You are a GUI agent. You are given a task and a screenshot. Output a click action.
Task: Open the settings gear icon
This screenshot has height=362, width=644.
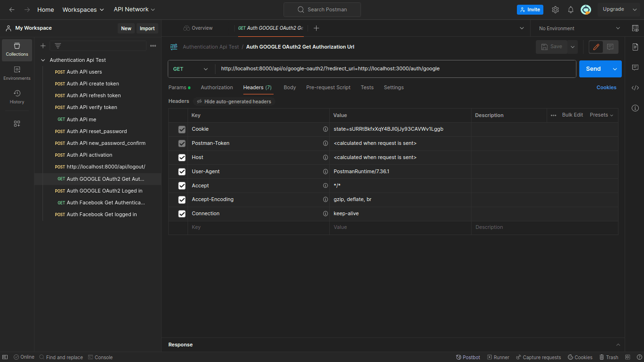pos(555,9)
